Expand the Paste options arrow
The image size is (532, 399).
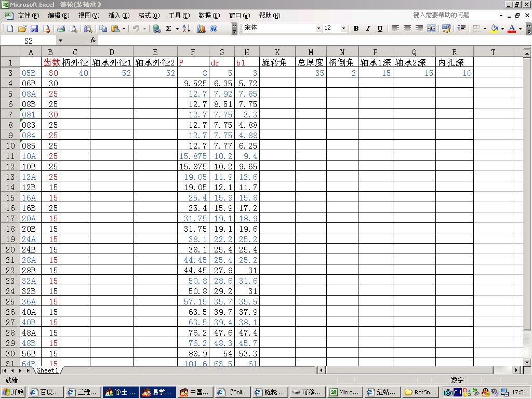[x=124, y=29]
